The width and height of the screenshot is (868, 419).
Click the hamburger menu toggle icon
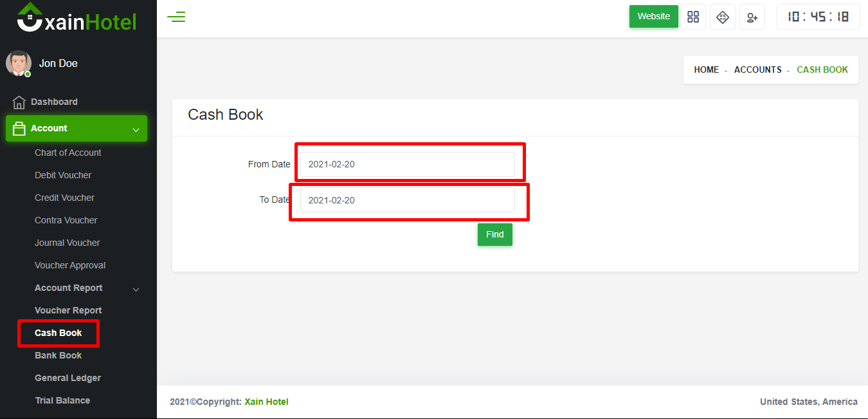[176, 17]
